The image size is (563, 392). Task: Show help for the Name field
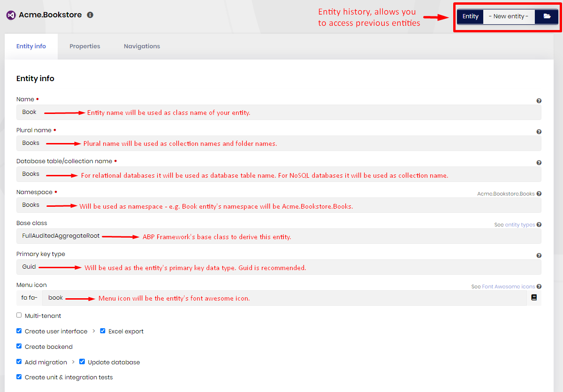(x=539, y=101)
